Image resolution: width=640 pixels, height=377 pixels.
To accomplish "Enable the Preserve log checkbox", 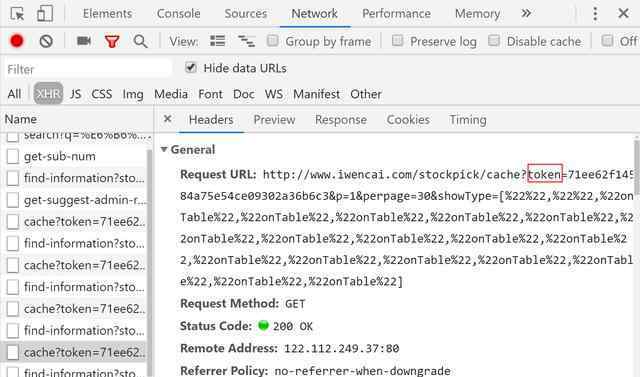I will (398, 40).
